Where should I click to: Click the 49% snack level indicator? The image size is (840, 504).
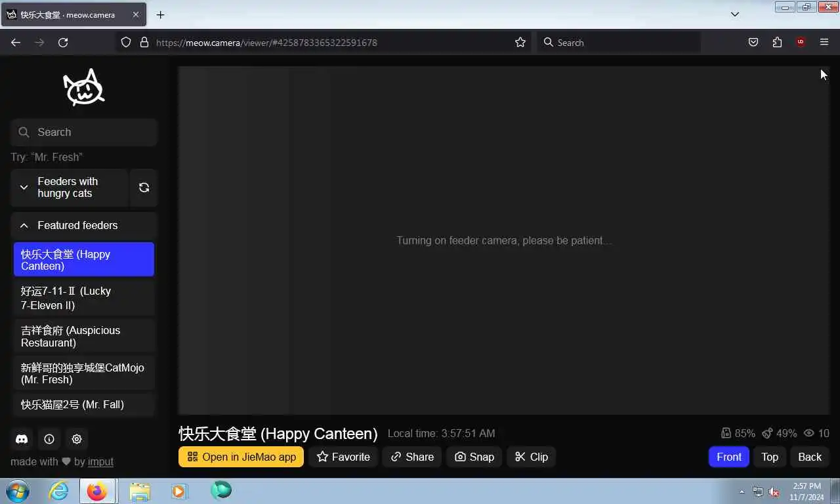779,434
